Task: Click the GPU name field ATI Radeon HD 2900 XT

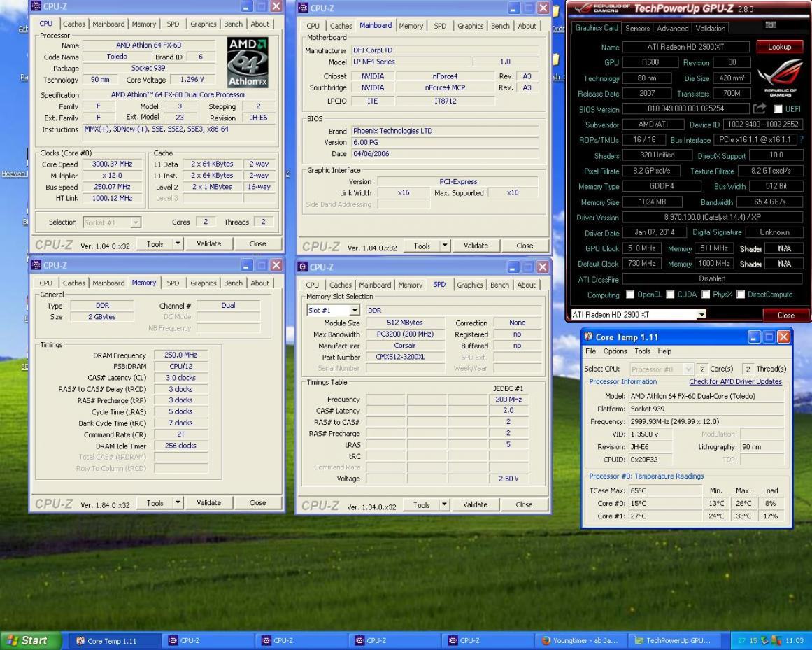Action: (685, 47)
